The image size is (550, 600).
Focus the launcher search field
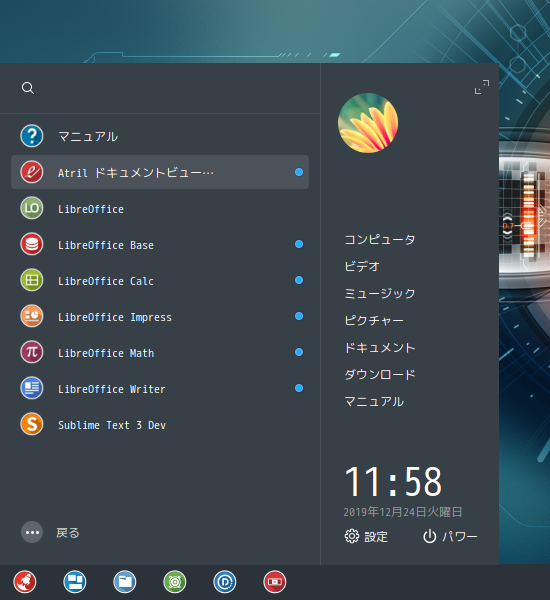tap(160, 88)
